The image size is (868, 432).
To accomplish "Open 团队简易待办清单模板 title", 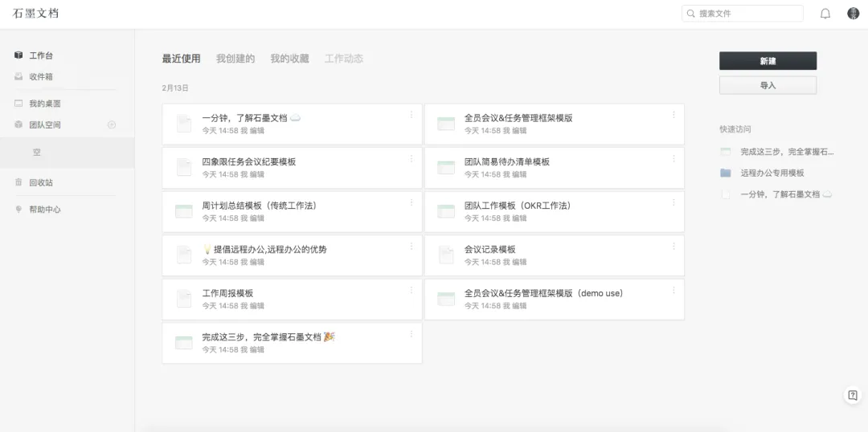I will [x=506, y=162].
